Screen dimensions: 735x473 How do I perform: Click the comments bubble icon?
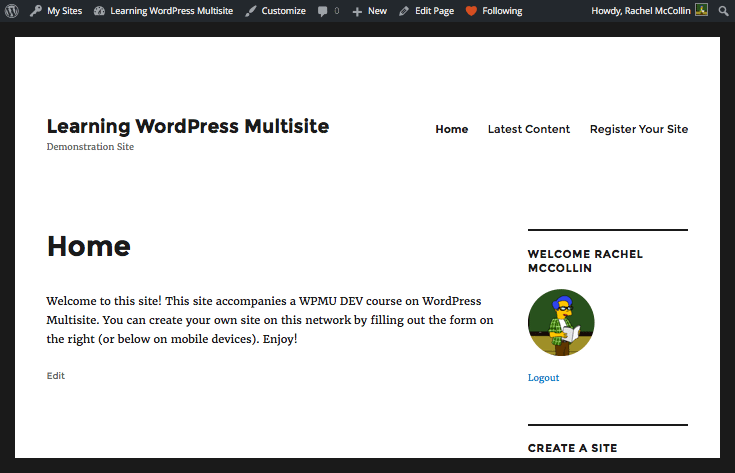coord(322,11)
